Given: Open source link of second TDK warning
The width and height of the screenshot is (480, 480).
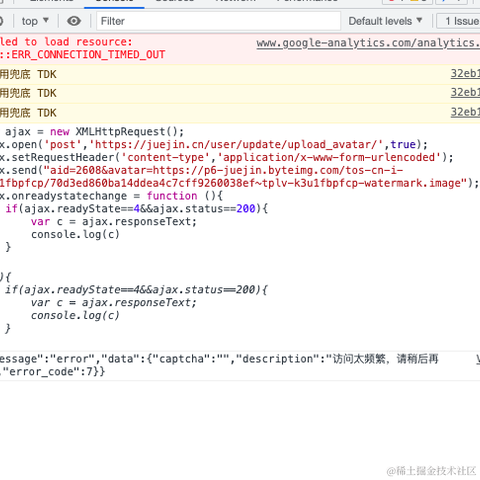Looking at the screenshot, I should pos(465,92).
